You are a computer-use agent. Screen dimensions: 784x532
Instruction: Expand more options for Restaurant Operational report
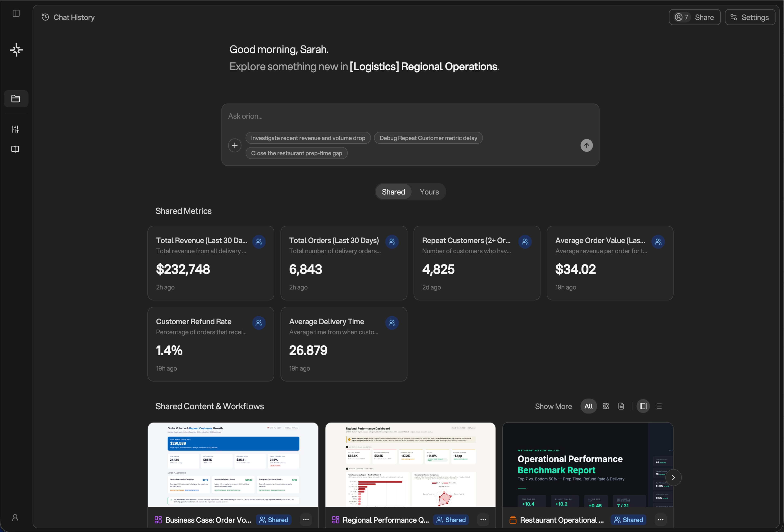pyautogui.click(x=660, y=520)
